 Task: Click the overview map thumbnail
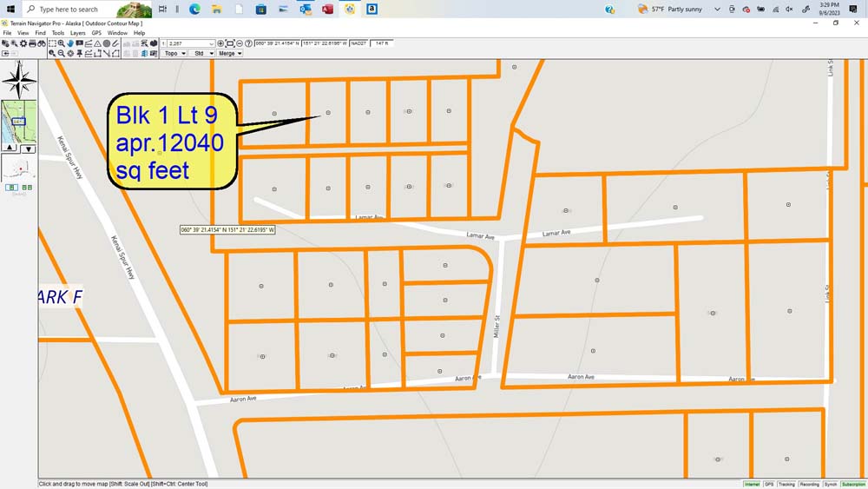pos(19,122)
